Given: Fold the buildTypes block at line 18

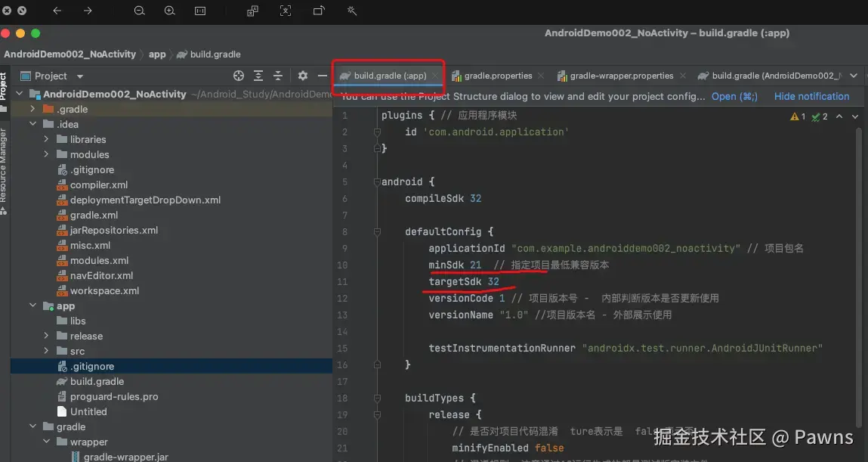Looking at the screenshot, I should coord(377,398).
